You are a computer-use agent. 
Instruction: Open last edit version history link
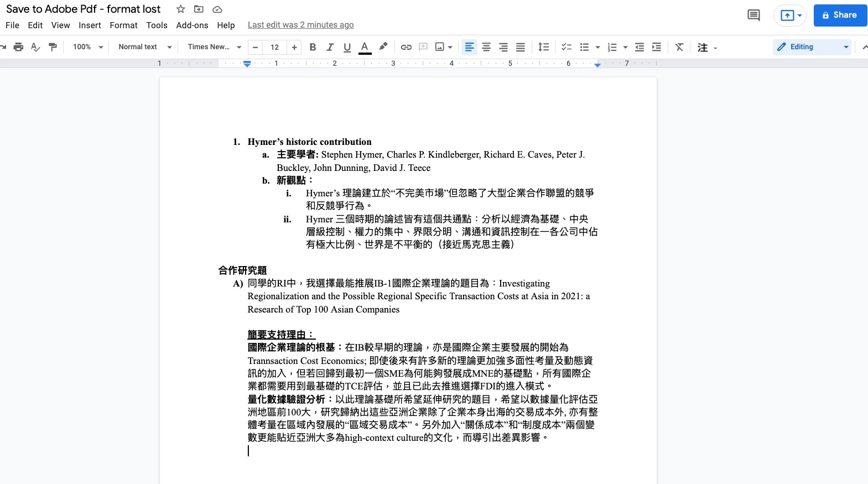tap(300, 25)
